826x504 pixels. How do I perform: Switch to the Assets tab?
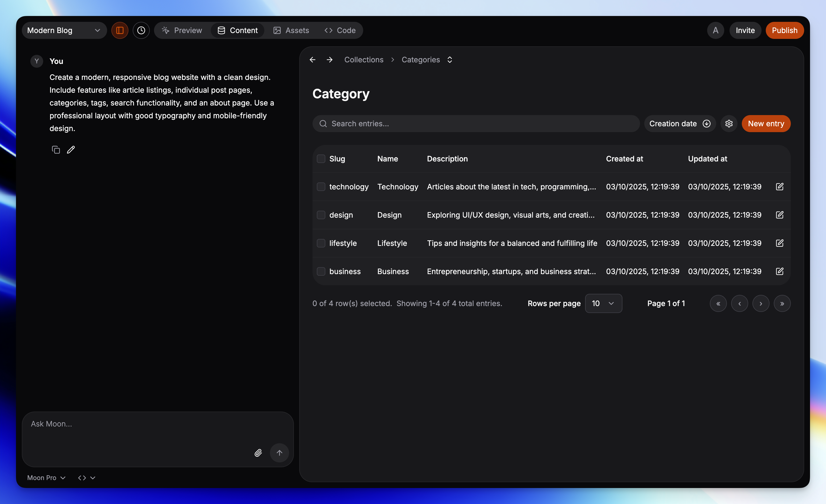291,30
